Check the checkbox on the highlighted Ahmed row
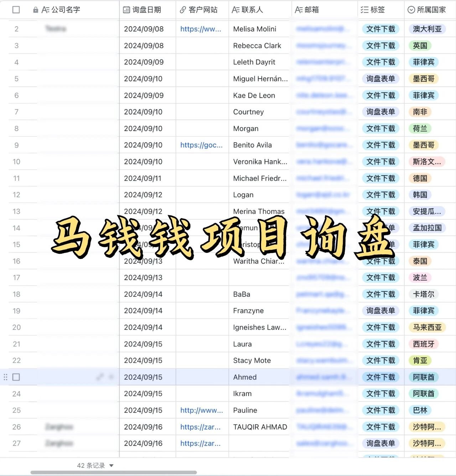This screenshot has width=456, height=476. [16, 377]
